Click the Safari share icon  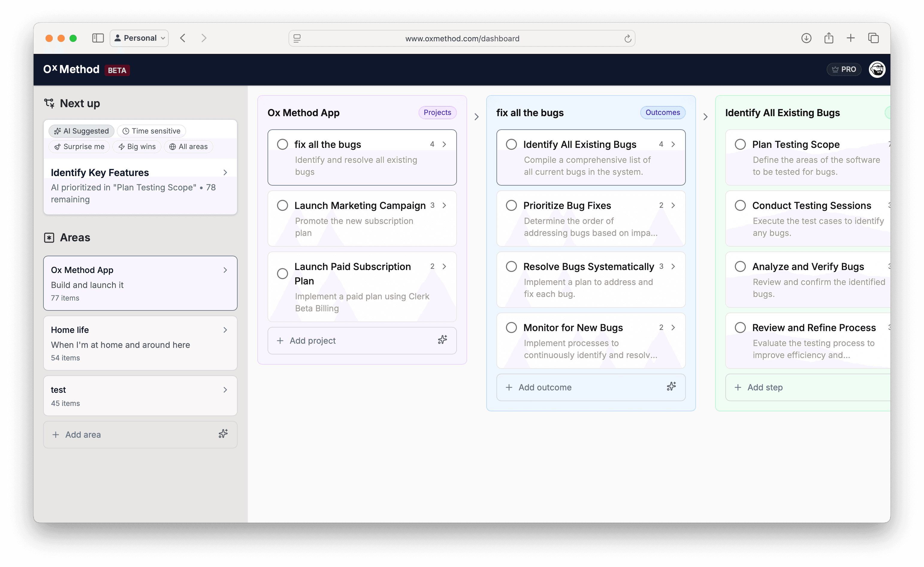(x=829, y=38)
